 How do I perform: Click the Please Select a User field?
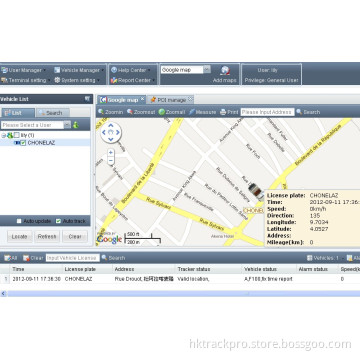point(32,125)
